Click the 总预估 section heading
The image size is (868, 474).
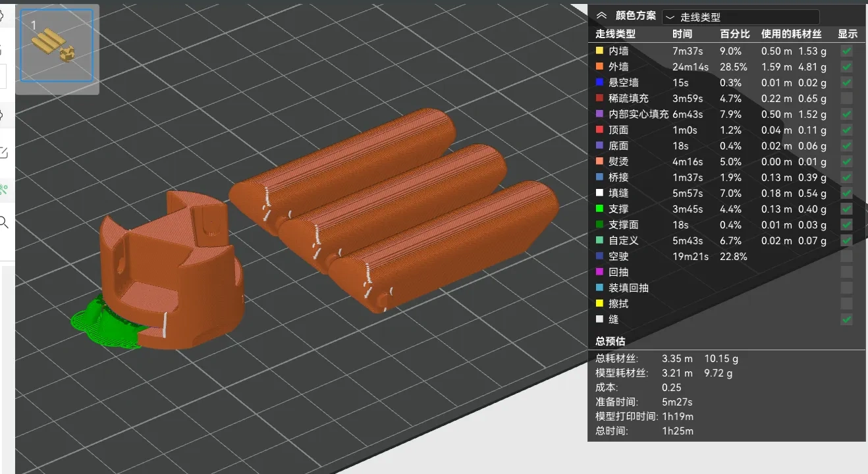click(x=610, y=341)
